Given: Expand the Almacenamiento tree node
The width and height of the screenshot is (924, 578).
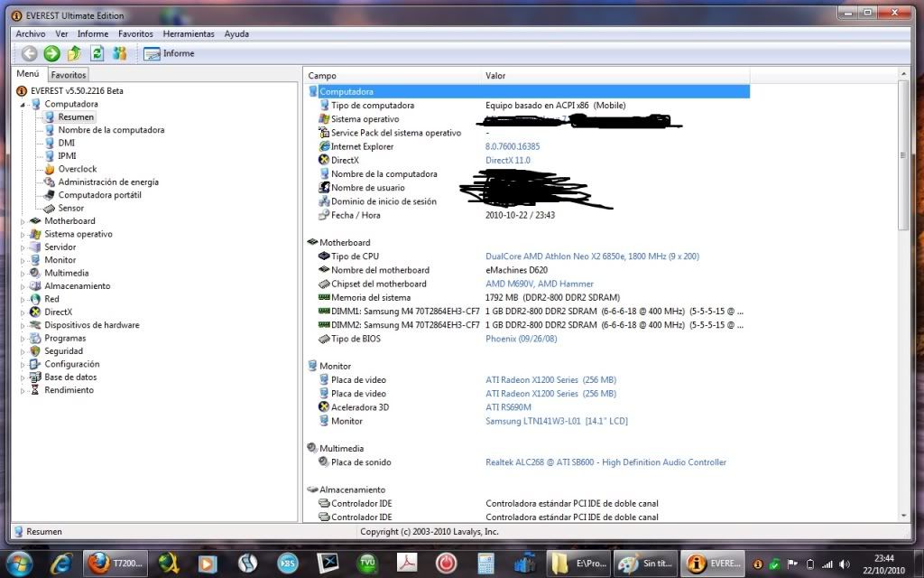Looking at the screenshot, I should coord(23,286).
